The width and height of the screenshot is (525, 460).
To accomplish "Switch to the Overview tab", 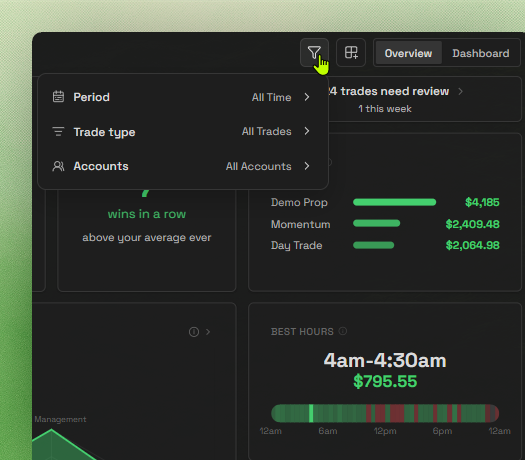I will point(408,53).
